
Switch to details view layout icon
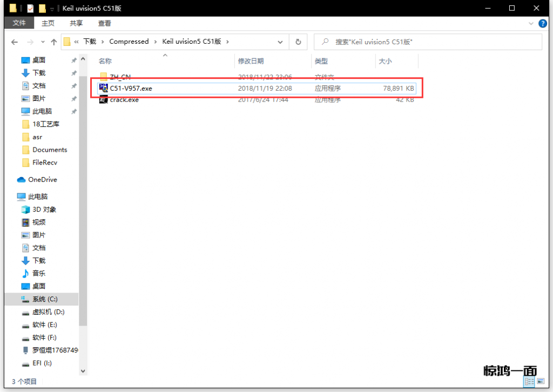(529, 382)
